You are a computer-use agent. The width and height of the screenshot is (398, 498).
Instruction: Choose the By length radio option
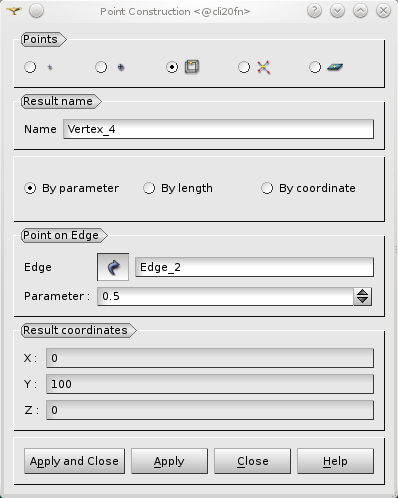click(149, 188)
